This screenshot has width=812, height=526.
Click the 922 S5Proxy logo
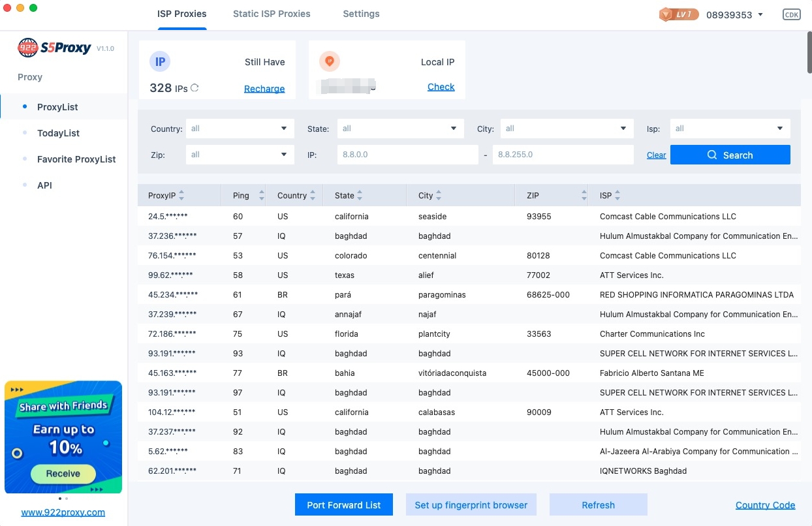(55, 48)
